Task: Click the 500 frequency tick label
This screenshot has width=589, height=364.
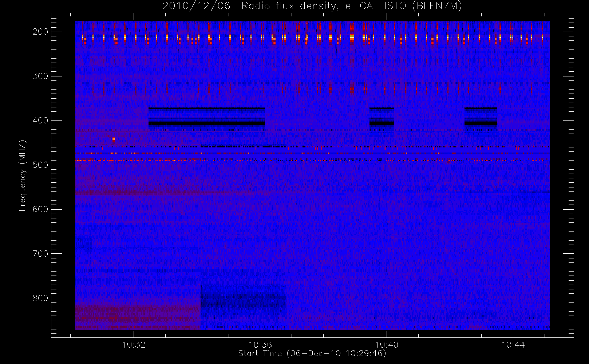Action: (x=40, y=165)
